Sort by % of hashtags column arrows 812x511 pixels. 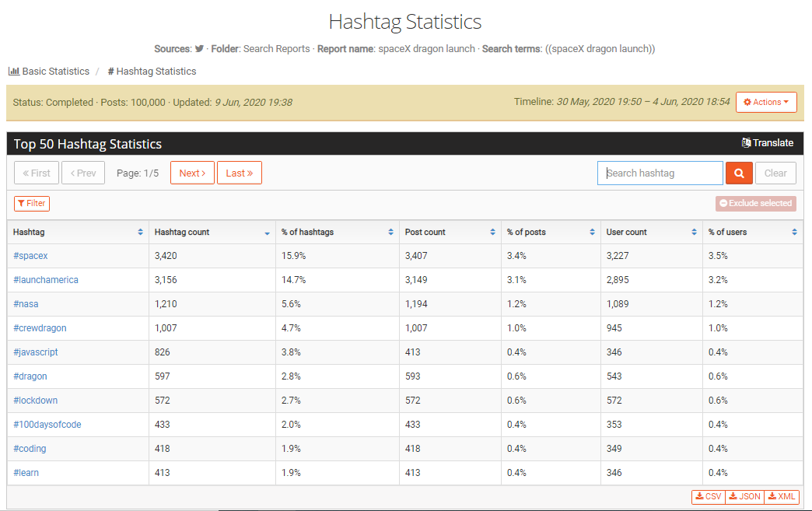point(390,232)
